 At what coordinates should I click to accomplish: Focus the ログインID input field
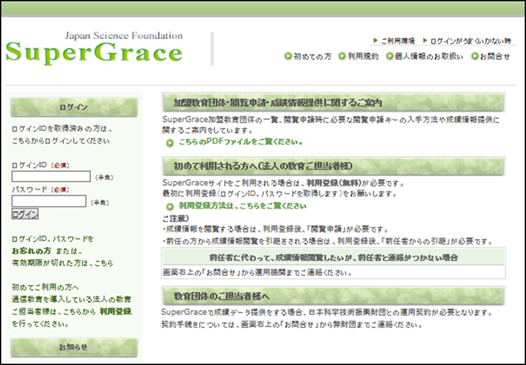point(51,176)
